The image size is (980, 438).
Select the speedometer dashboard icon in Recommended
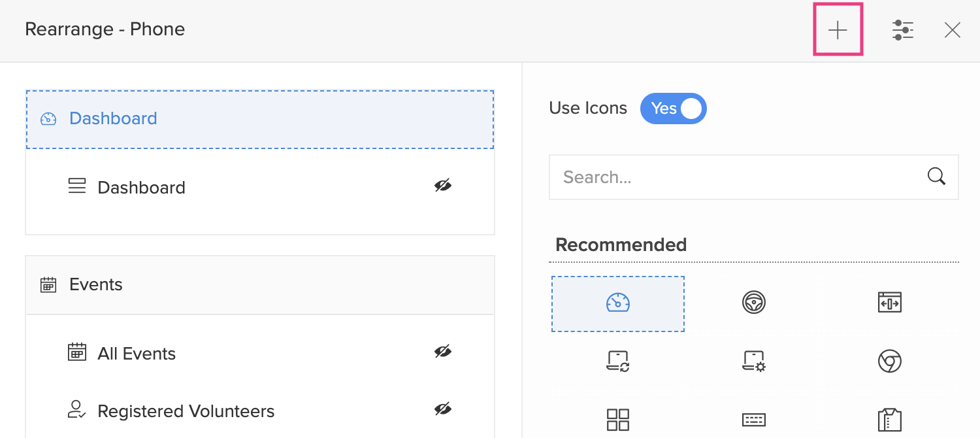[x=617, y=303]
